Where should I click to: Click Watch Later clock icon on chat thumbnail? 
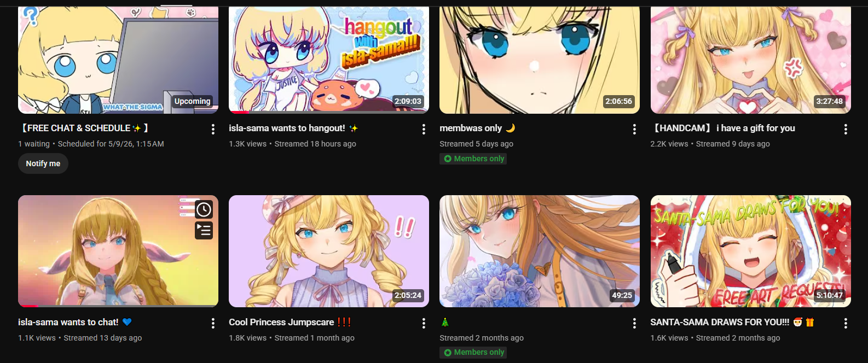tap(204, 209)
